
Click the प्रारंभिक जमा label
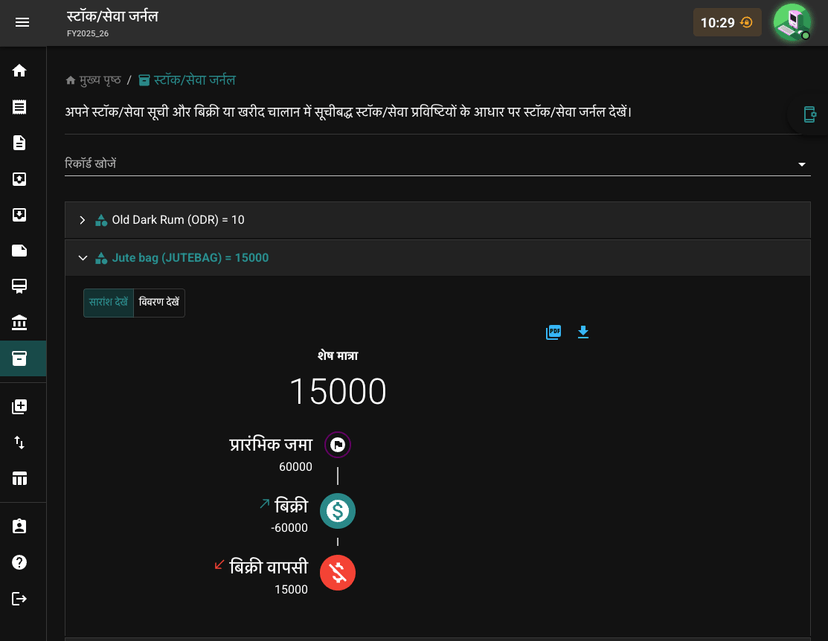(271, 445)
